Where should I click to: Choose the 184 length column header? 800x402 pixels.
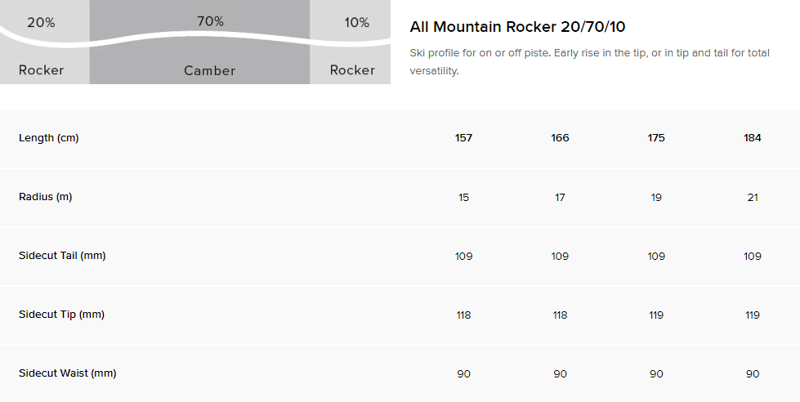click(x=752, y=137)
